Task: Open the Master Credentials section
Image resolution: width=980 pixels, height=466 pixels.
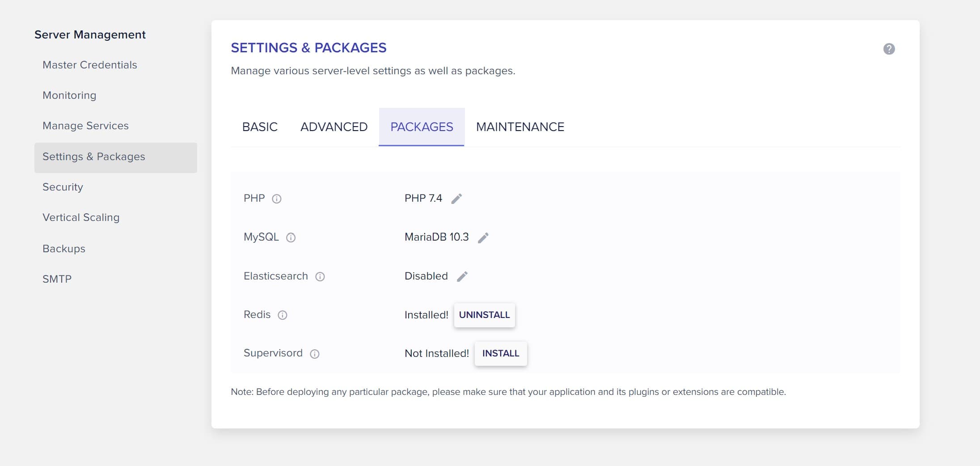Action: coord(89,65)
